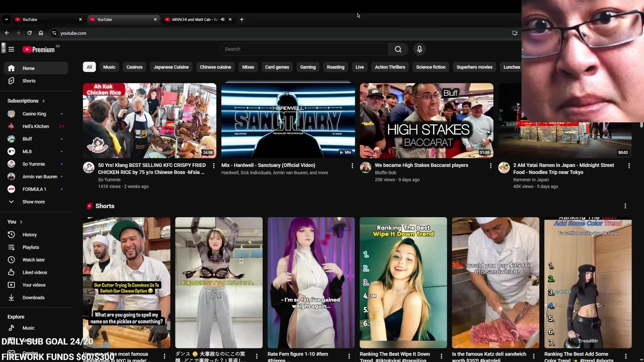
Task: Expand the You section chevron
Action: point(21,222)
